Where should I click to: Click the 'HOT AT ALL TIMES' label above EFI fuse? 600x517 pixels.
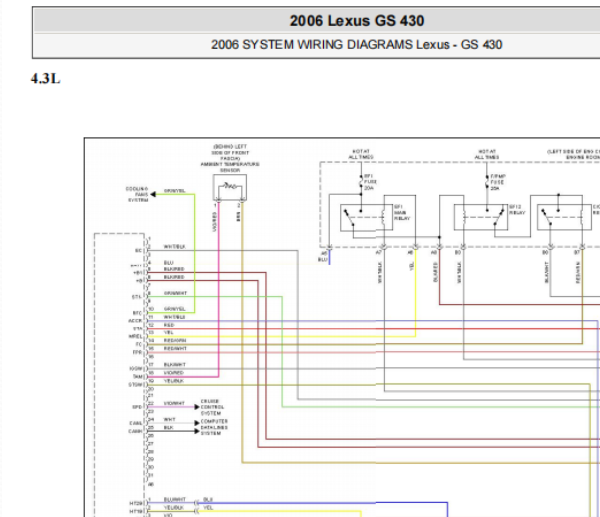360,154
